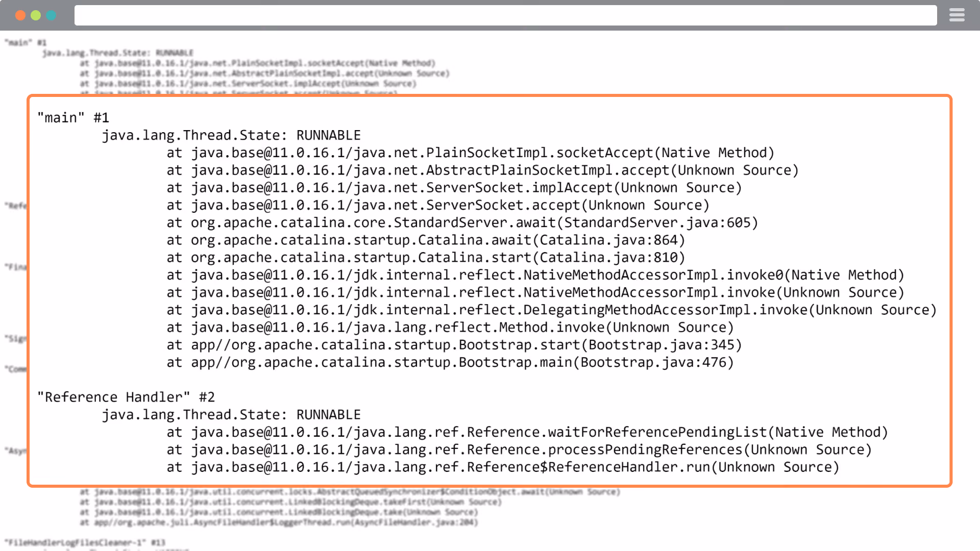Click the PlainSocketImpl.socketAccept stack line
Image resolution: width=980 pixels, height=551 pixels.
[x=471, y=153]
